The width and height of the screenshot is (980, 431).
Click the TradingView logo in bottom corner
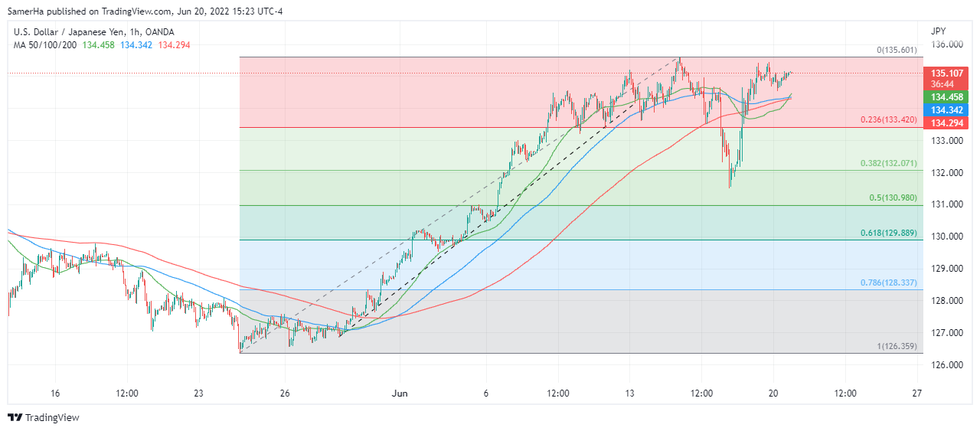pyautogui.click(x=44, y=417)
